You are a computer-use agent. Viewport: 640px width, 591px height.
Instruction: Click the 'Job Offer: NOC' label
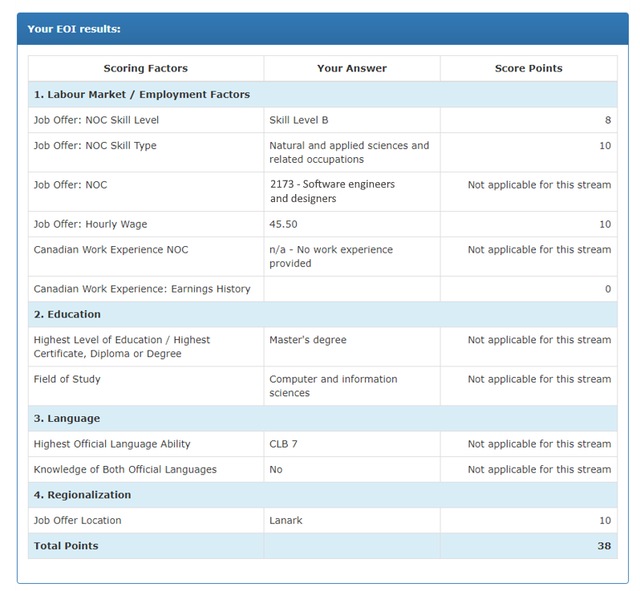click(70, 185)
